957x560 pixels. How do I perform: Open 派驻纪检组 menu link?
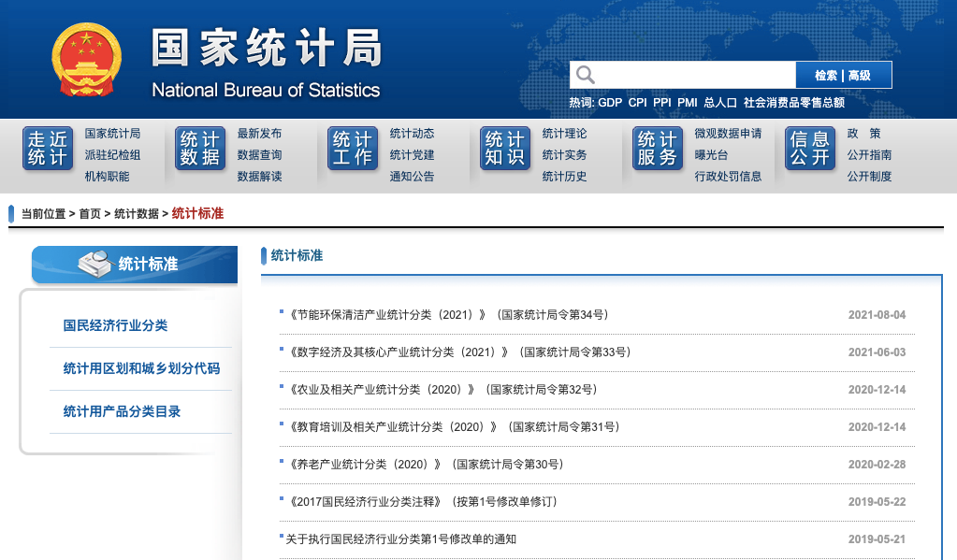pyautogui.click(x=112, y=155)
